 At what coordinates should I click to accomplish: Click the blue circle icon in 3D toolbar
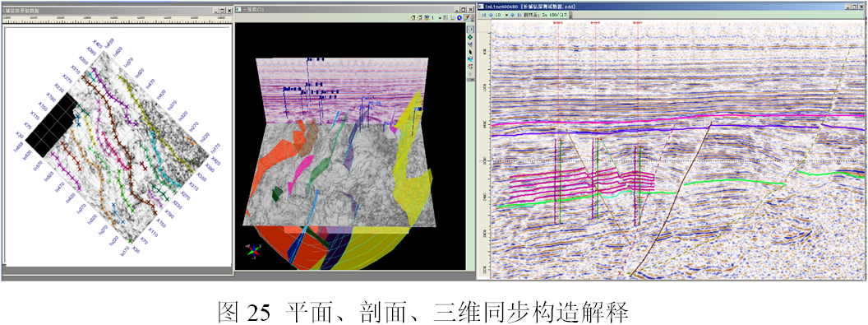click(x=459, y=18)
